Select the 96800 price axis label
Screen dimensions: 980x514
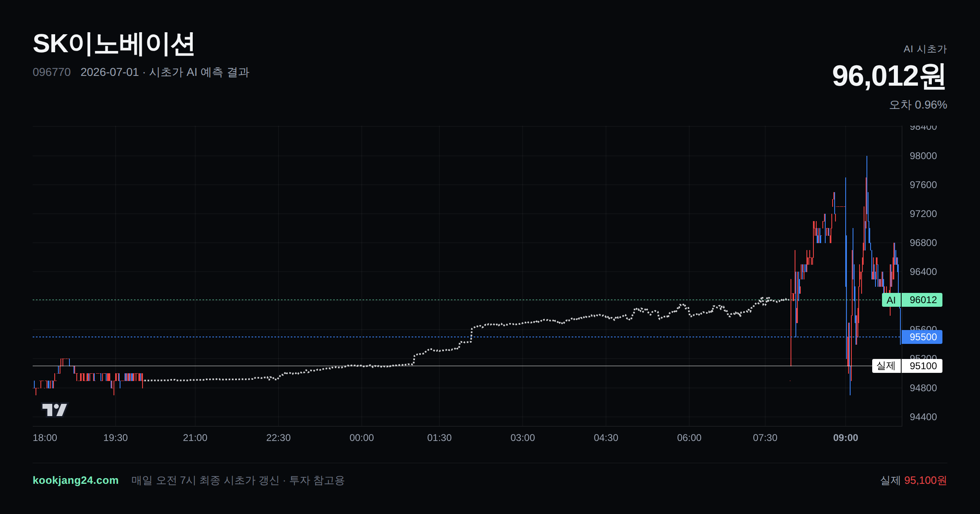point(923,243)
